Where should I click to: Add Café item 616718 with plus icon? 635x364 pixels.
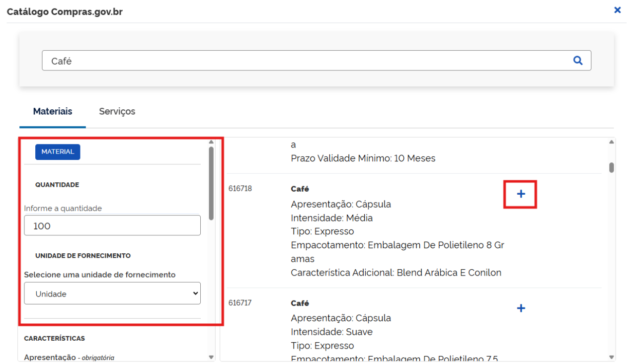(x=521, y=194)
